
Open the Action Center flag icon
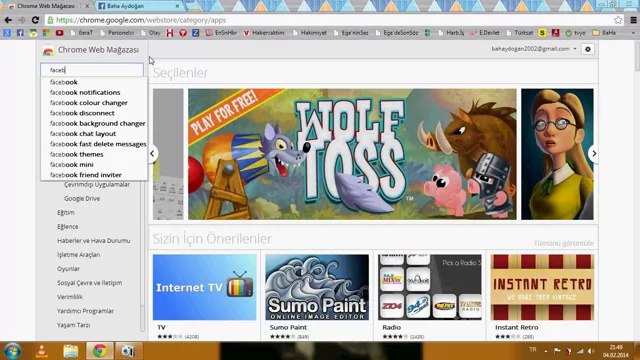point(557,351)
